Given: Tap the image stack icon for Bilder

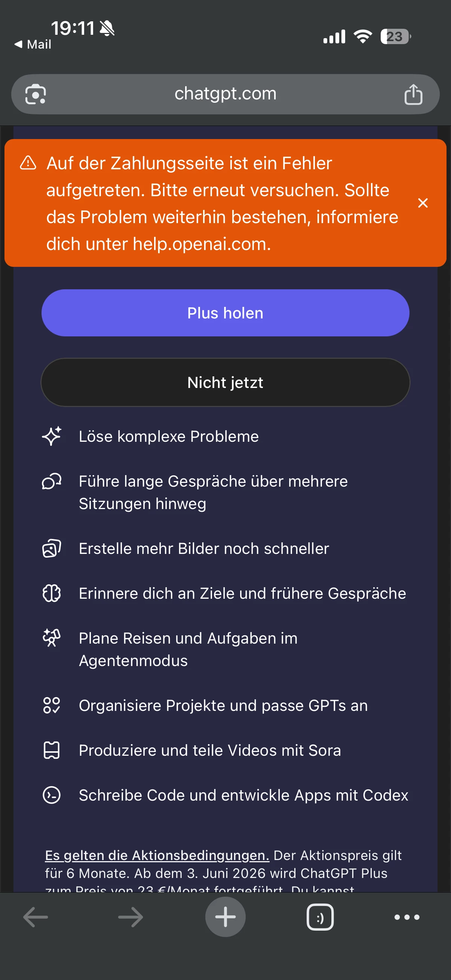Looking at the screenshot, I should click(52, 548).
